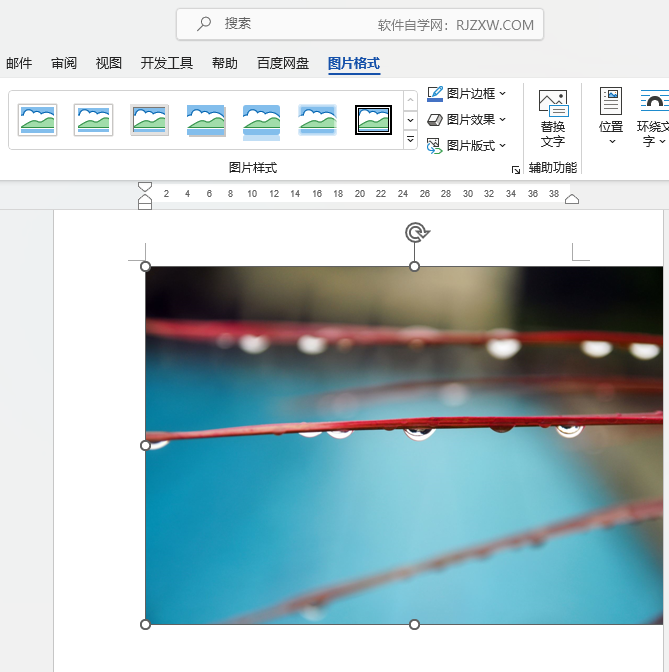
Task: Expand the picture styles gallery
Action: (x=410, y=140)
